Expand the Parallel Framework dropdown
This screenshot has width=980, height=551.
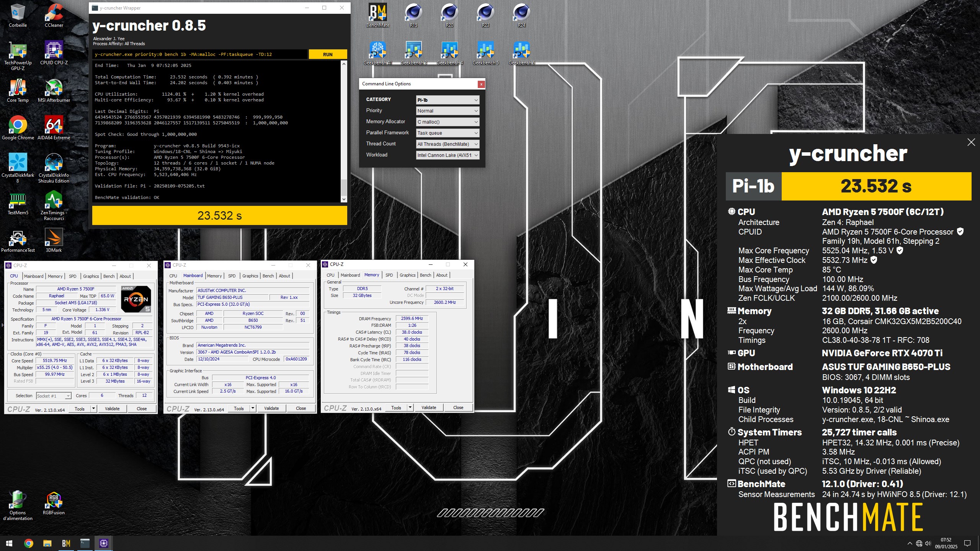pos(448,133)
